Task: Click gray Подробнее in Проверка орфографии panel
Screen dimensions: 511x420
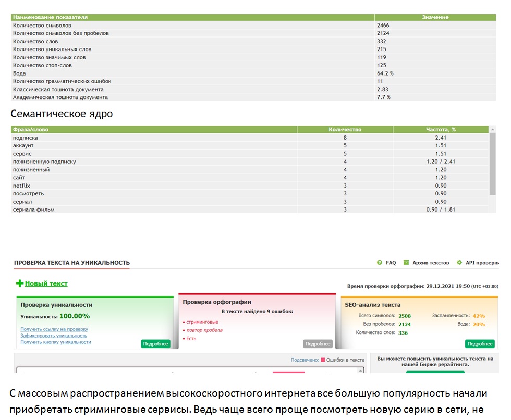Action: coord(318,344)
